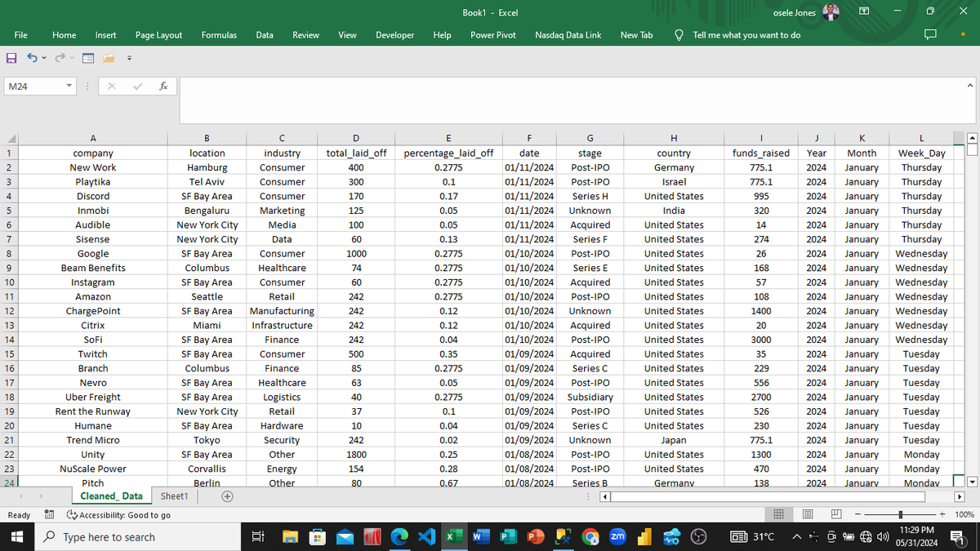The width and height of the screenshot is (980, 551).
Task: Select row 15 header
Action: tap(10, 354)
